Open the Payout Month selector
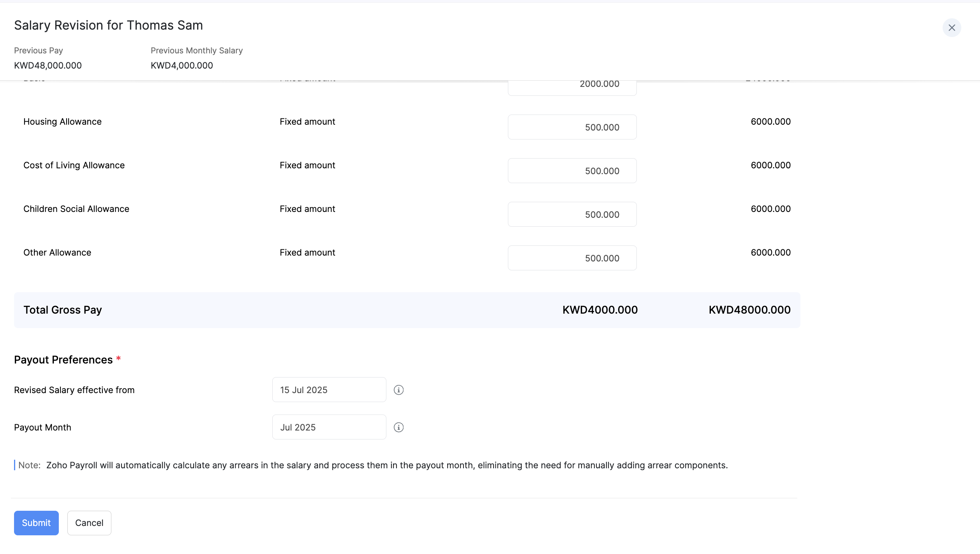This screenshot has height=554, width=980. tap(329, 427)
